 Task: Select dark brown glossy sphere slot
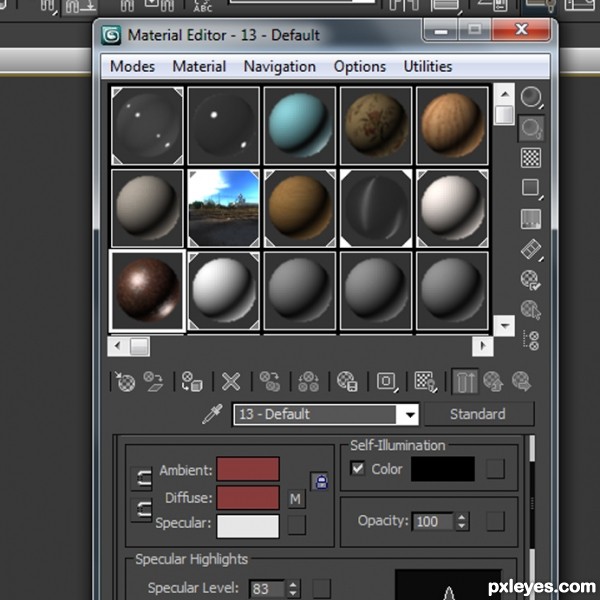coord(147,290)
